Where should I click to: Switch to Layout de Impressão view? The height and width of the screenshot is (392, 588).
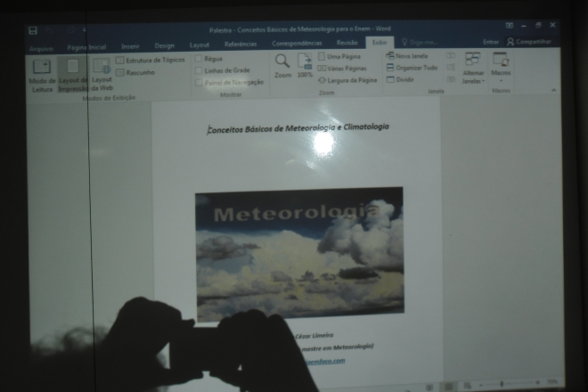click(x=73, y=73)
